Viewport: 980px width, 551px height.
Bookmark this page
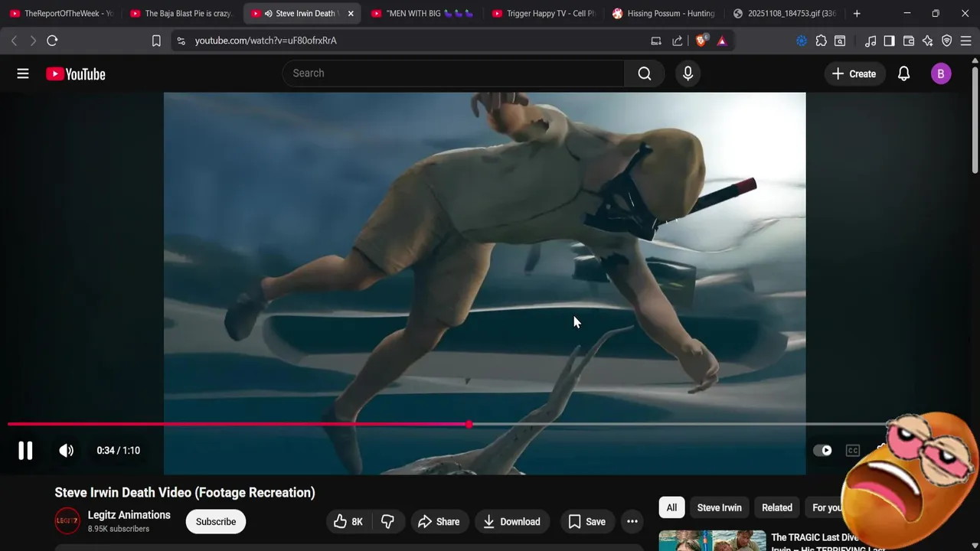(x=156, y=41)
